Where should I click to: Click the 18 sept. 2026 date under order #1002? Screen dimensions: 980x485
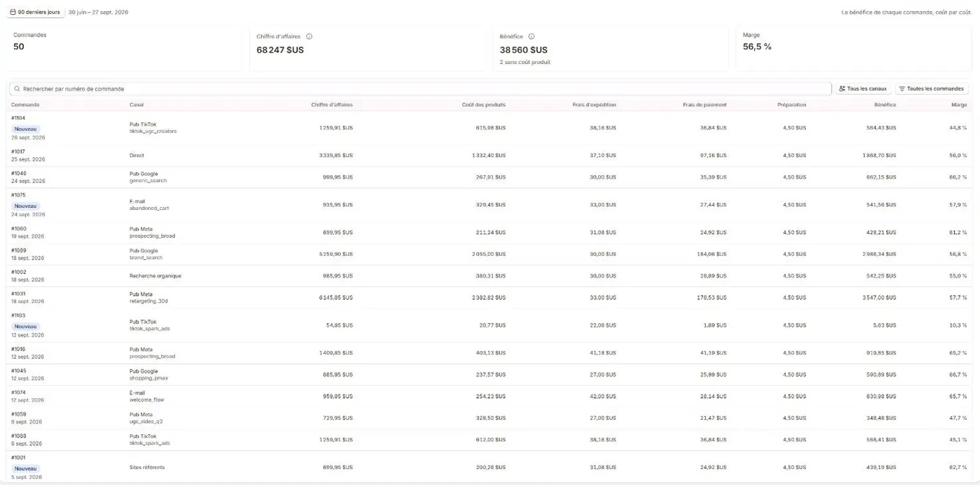point(28,280)
